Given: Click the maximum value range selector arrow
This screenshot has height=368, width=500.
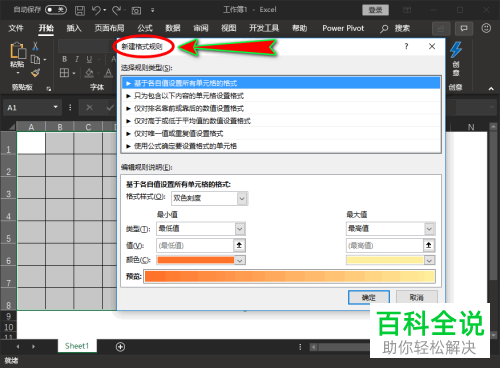Looking at the screenshot, I should (429, 246).
